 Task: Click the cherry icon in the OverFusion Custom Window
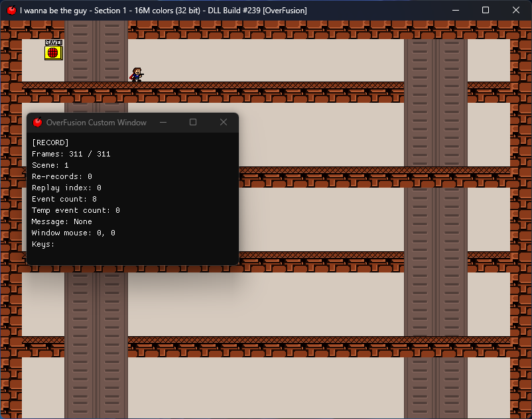(x=37, y=123)
